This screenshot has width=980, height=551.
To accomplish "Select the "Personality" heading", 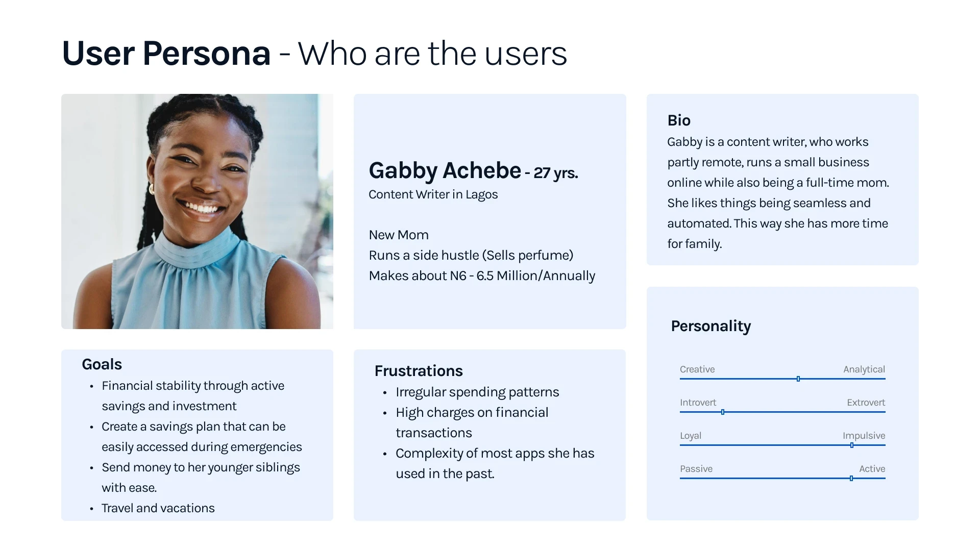I will click(710, 326).
